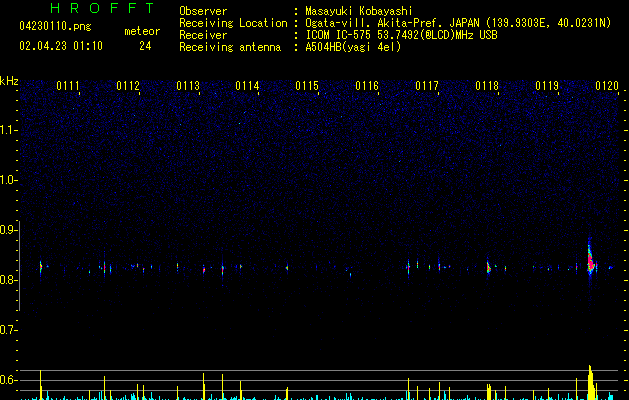Screen dimensions: 629x400
Task: Click time marker 0119
Action: point(547,86)
